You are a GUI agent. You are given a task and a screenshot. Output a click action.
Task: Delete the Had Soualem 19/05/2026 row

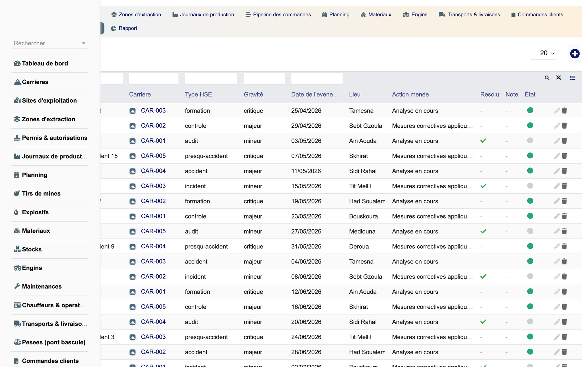tap(564, 201)
